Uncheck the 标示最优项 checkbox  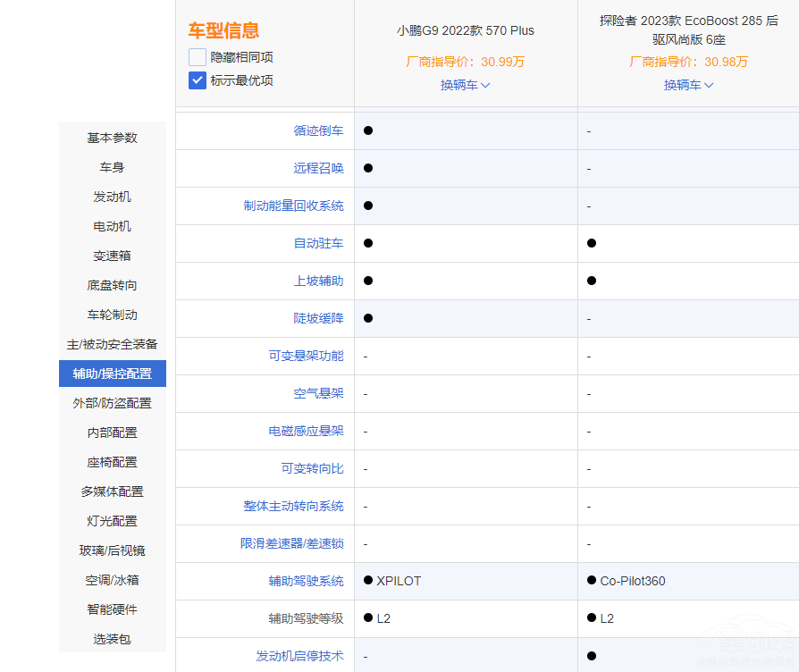[x=198, y=80]
